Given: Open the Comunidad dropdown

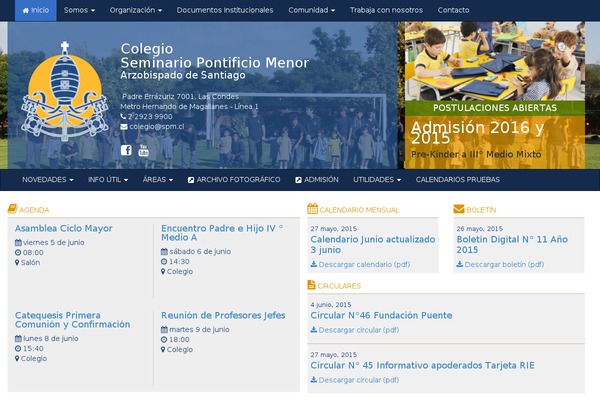Looking at the screenshot, I should tap(311, 10).
